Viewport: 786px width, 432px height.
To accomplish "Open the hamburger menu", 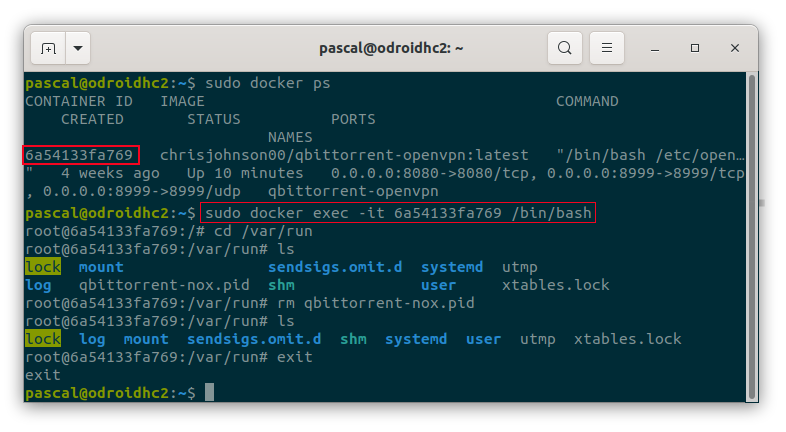I will click(607, 48).
